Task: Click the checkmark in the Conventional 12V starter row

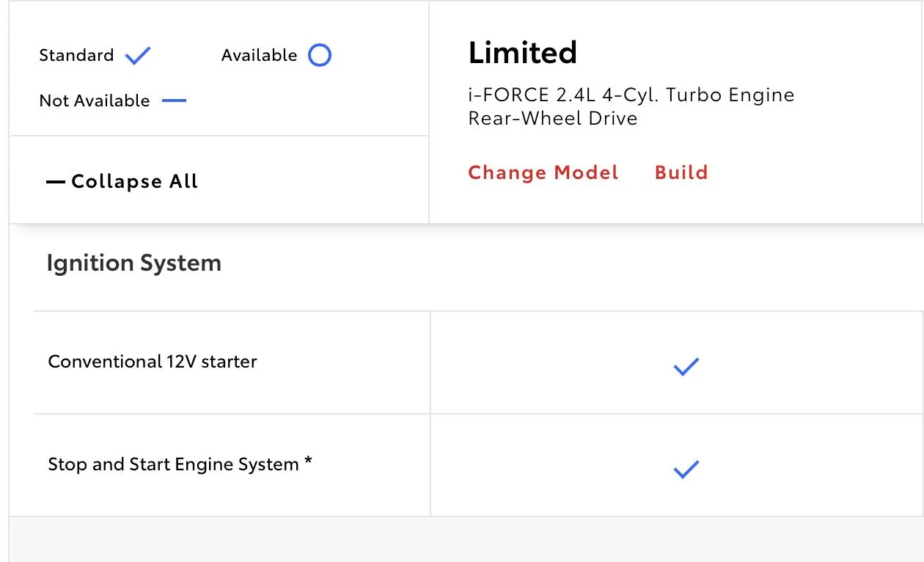Action: [x=686, y=367]
